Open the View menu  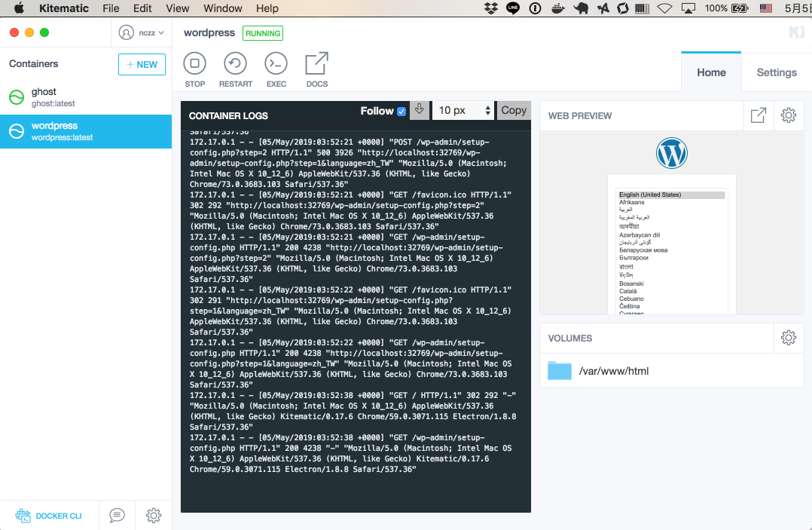pyautogui.click(x=177, y=8)
